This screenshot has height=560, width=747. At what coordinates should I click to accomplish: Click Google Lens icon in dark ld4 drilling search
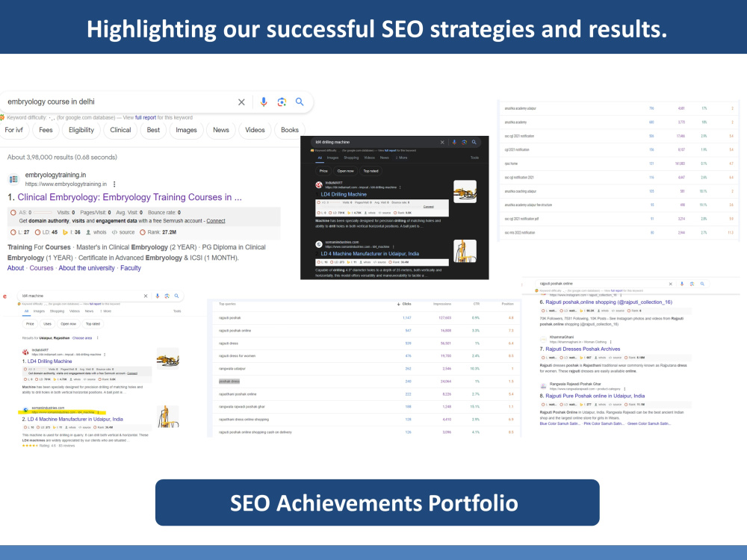(464, 143)
